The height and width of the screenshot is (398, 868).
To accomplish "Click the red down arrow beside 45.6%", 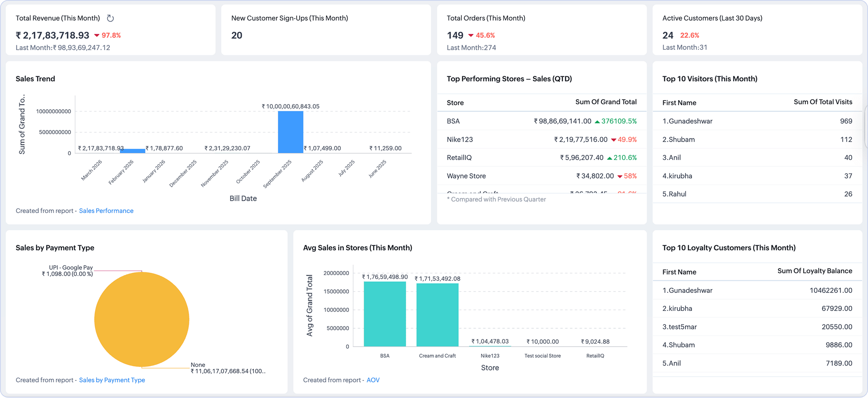I will (x=471, y=36).
